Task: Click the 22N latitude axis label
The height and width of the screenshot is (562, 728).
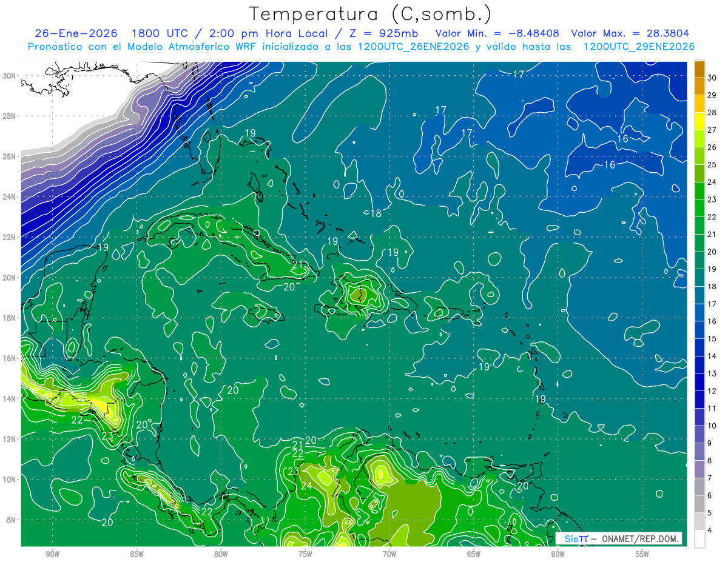Action: click(x=10, y=237)
